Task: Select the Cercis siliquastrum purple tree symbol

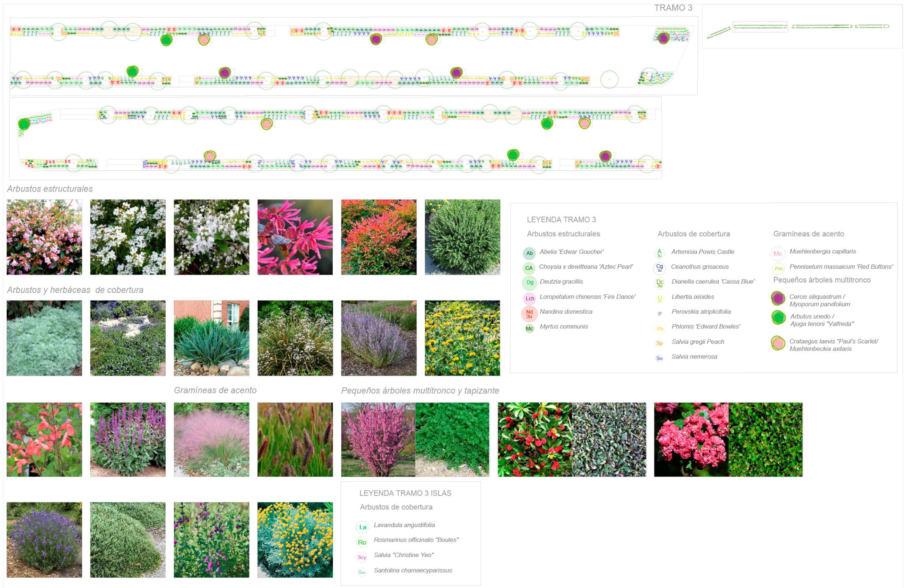Action: click(778, 298)
